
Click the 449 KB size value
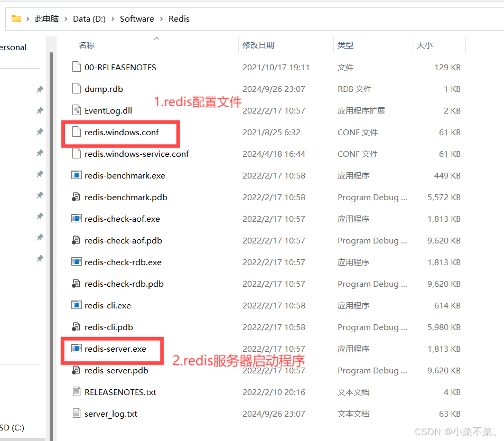(x=447, y=175)
